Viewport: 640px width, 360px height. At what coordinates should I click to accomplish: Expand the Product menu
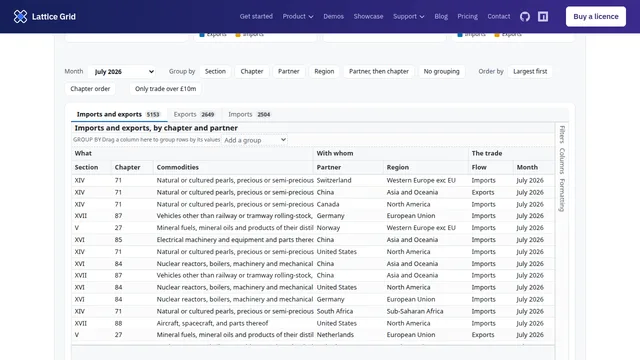298,16
